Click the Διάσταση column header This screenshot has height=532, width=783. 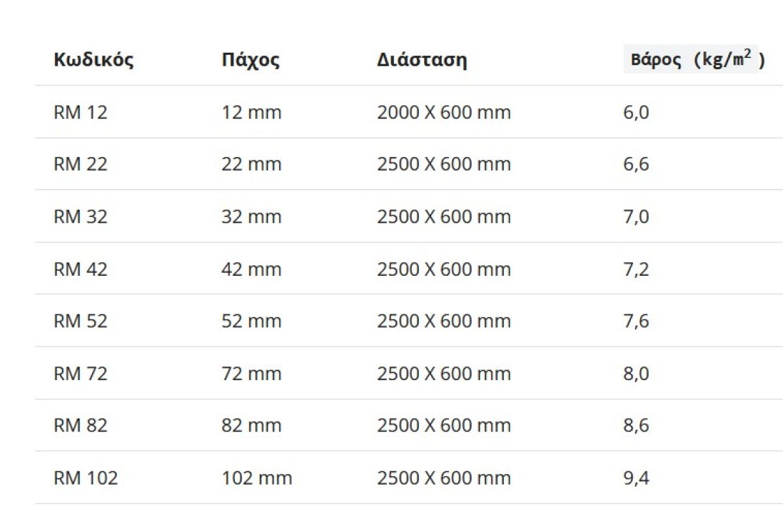point(422,61)
